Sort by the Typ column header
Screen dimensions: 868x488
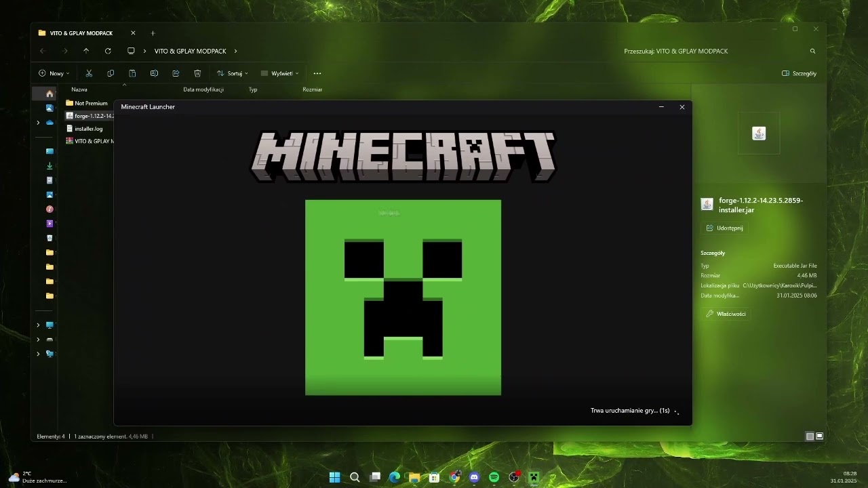[253, 89]
